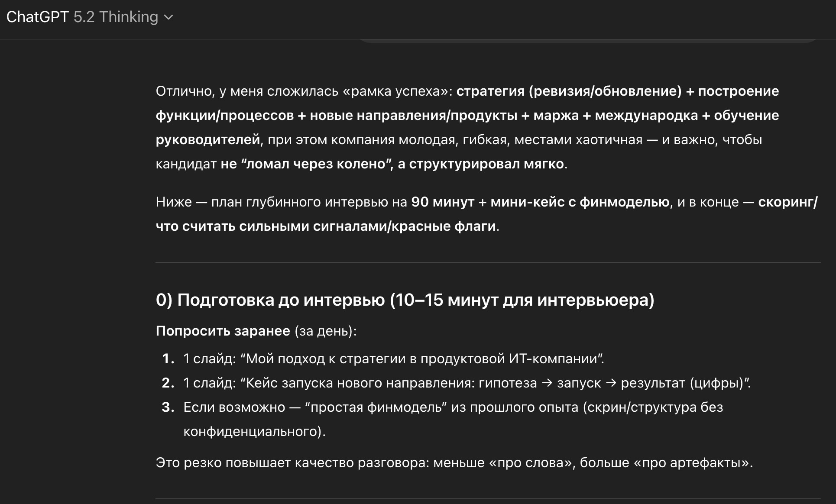Click the paragraph starting with "Отлично"
836x504 pixels.
[x=467, y=127]
